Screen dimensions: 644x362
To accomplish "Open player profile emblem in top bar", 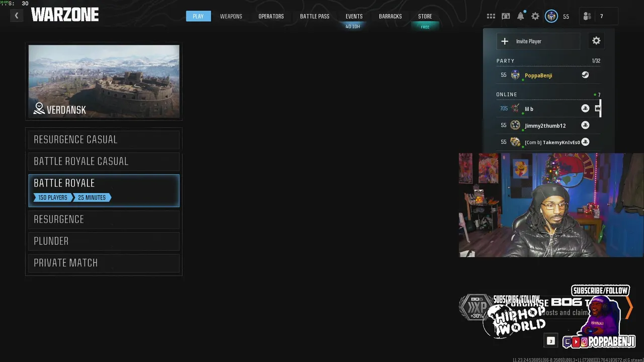I will click(x=551, y=16).
